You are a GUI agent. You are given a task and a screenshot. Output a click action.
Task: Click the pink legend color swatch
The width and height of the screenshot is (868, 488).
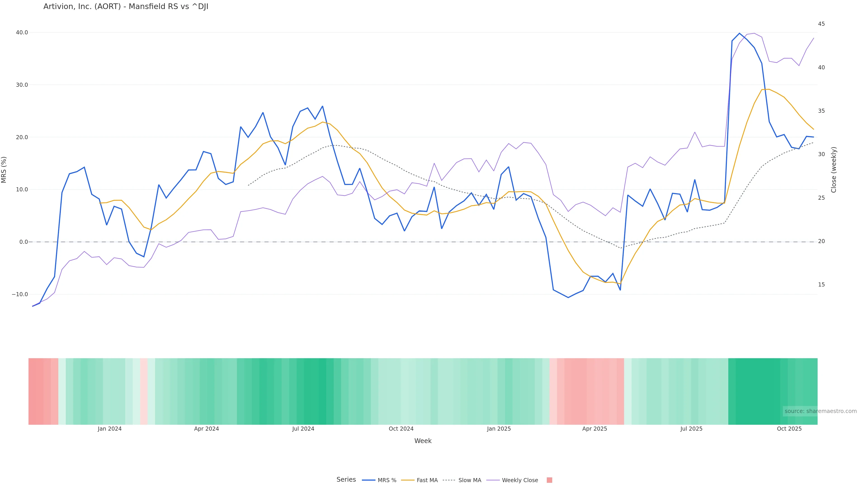549,480
